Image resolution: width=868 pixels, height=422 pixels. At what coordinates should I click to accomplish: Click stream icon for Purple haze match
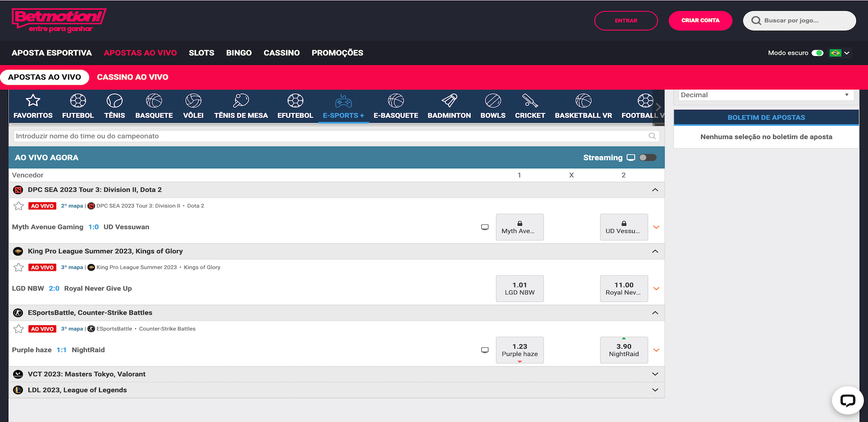click(485, 350)
